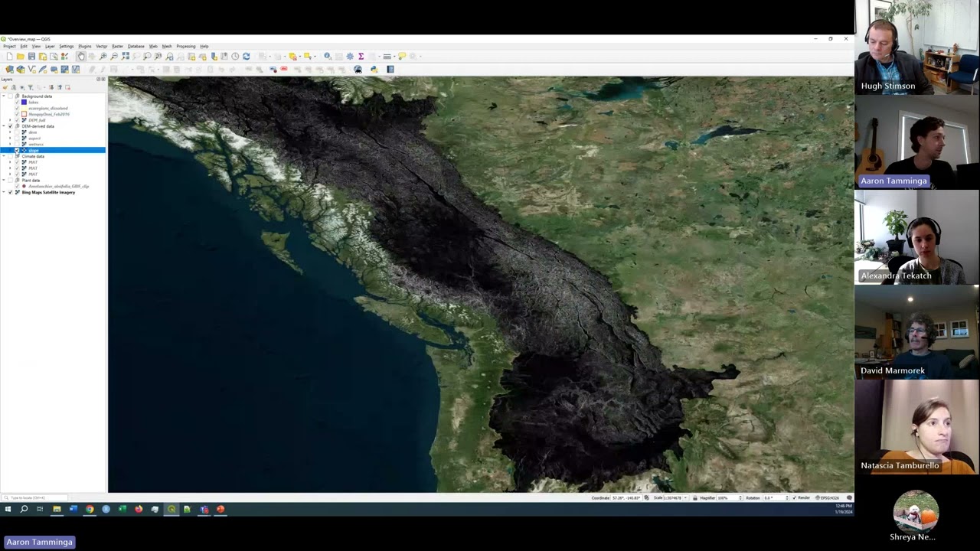
Task: Filter the legend with the funnel icon
Action: pos(31,87)
